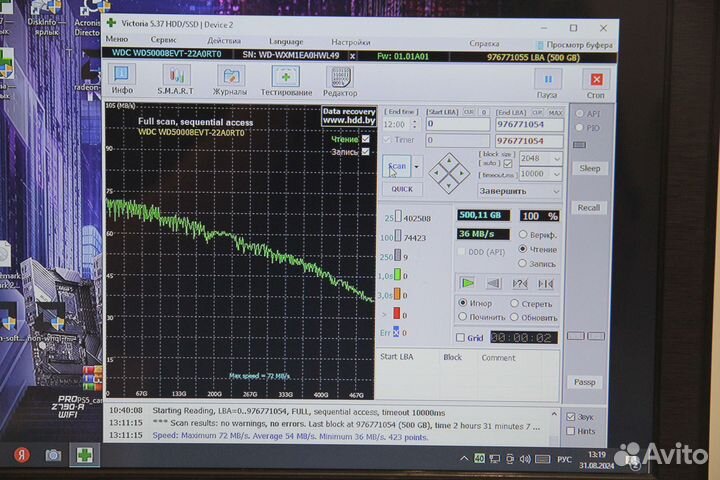Show hidden tray icons chevron
The height and width of the screenshot is (480, 720).
pos(464,458)
